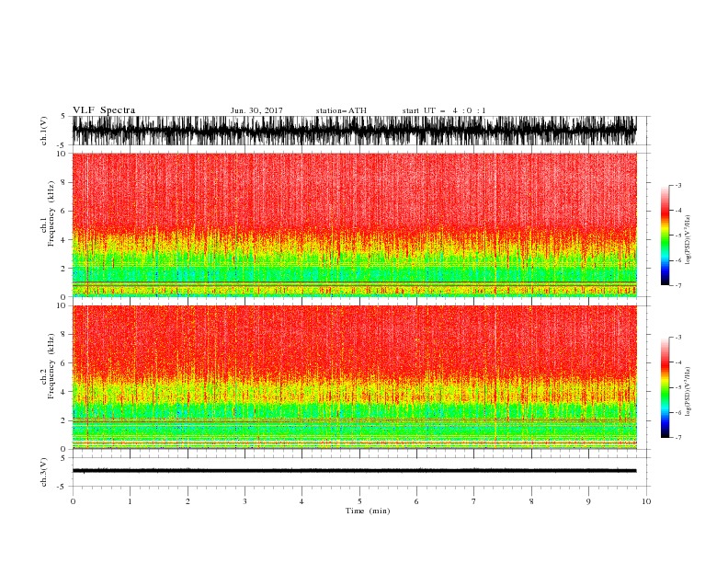This screenshot has height=563, width=728.
Task: Click time axis tick label "7"
Action: click(x=474, y=501)
